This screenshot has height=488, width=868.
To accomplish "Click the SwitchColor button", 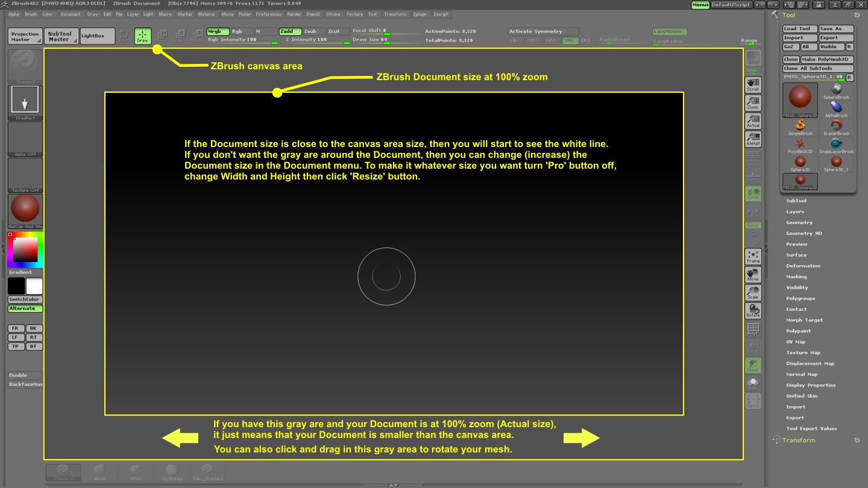I will [x=25, y=299].
